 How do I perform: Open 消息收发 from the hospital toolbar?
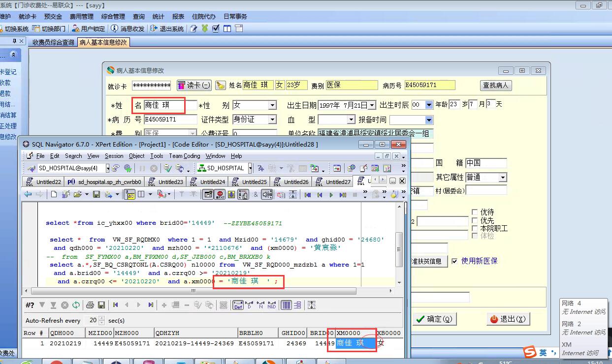click(128, 29)
